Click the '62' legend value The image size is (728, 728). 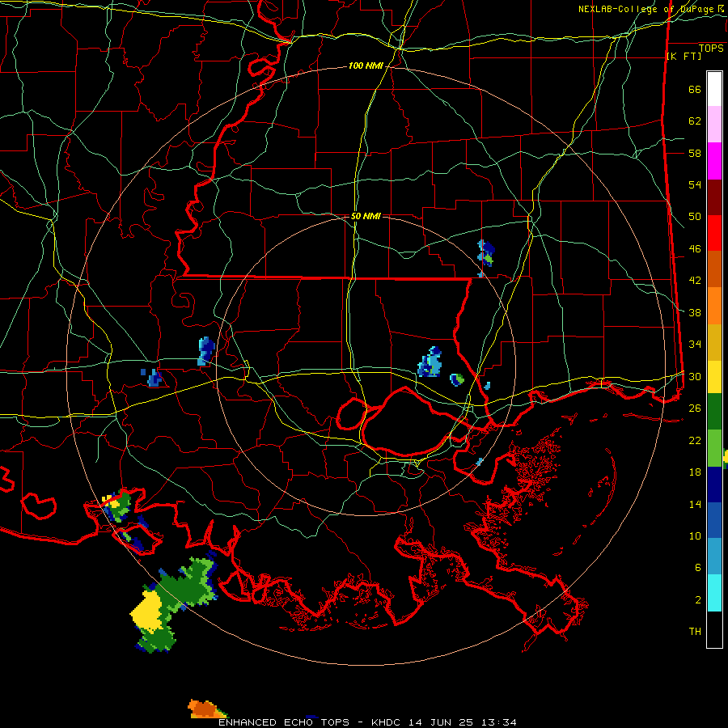pyautogui.click(x=695, y=121)
